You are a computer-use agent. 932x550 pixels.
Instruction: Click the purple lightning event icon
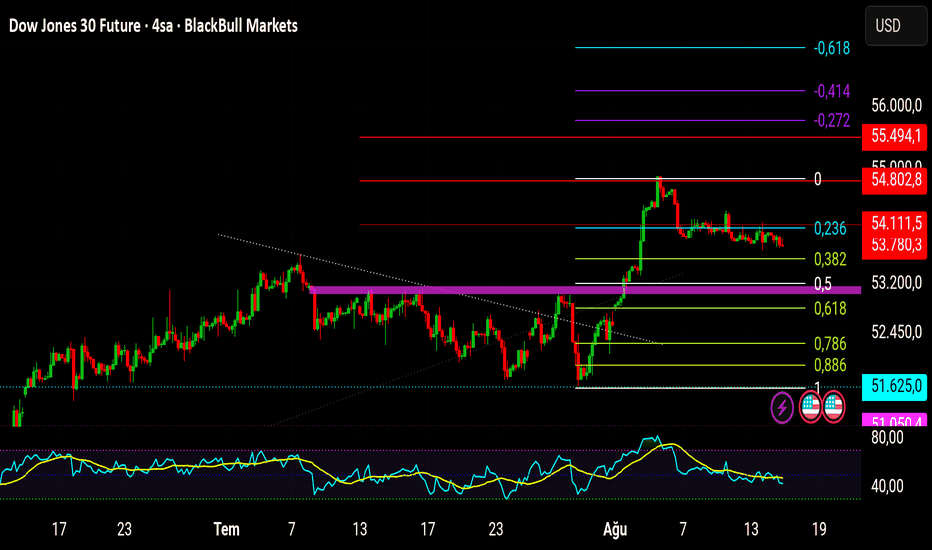(x=782, y=408)
